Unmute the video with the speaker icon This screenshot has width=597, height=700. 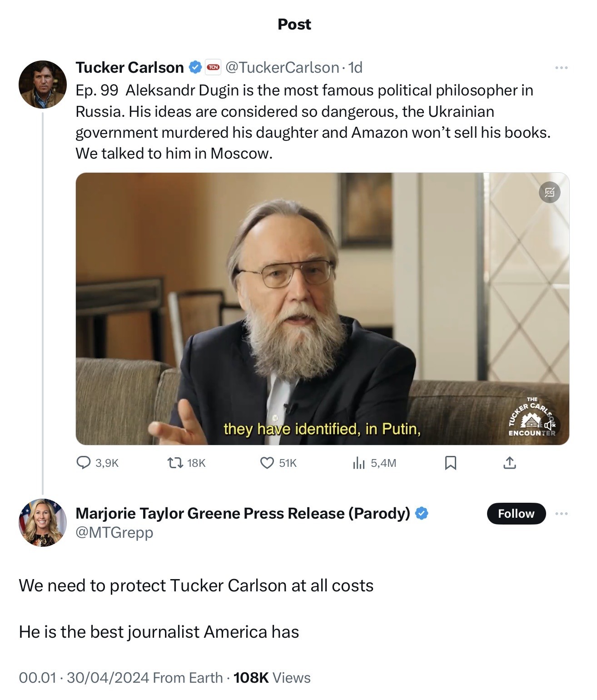point(549,425)
